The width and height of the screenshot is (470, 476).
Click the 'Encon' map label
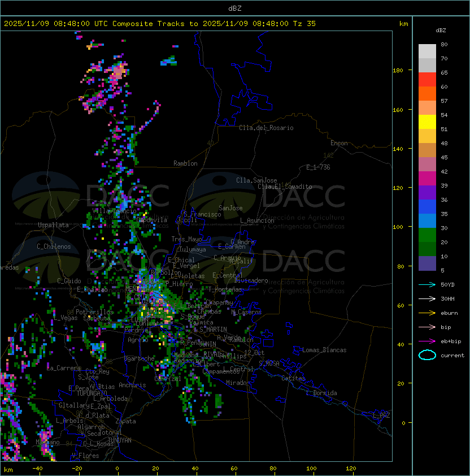coord(339,143)
